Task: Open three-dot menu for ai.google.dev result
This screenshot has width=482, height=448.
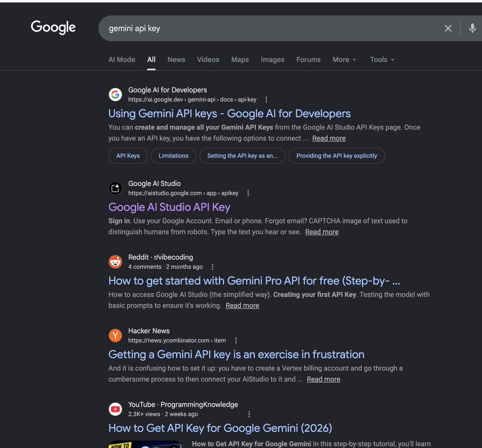Action: [x=266, y=100]
